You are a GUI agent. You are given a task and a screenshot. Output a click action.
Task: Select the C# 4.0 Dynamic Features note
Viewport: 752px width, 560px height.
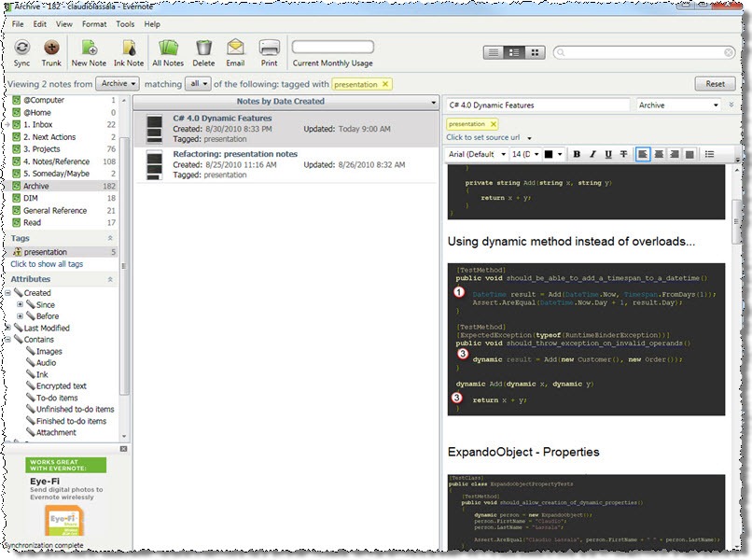tap(285, 129)
